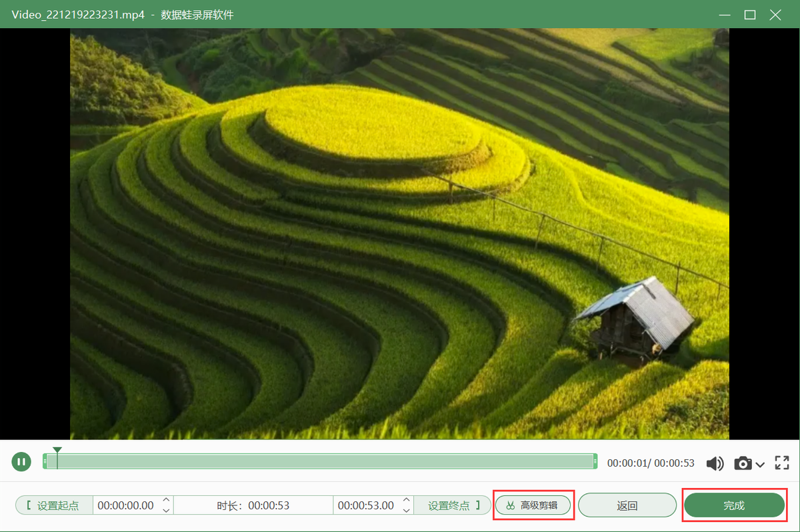Click the 设置终点 button

(453, 505)
